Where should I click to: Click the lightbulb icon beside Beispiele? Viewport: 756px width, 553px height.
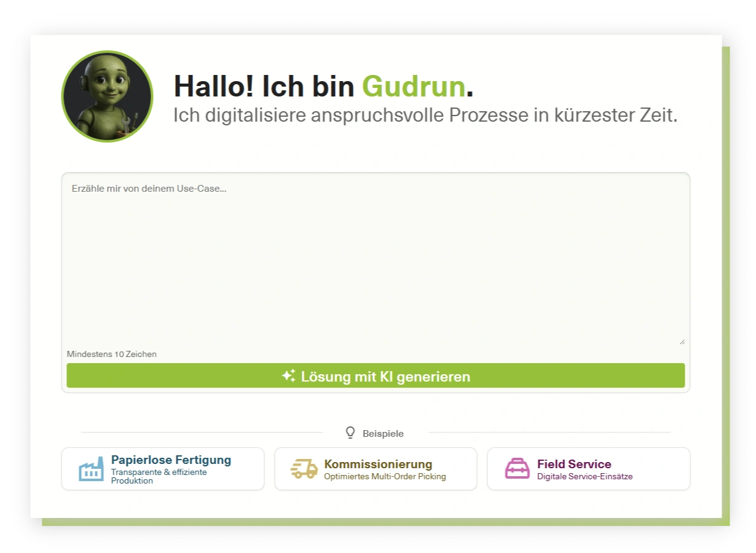(350, 433)
